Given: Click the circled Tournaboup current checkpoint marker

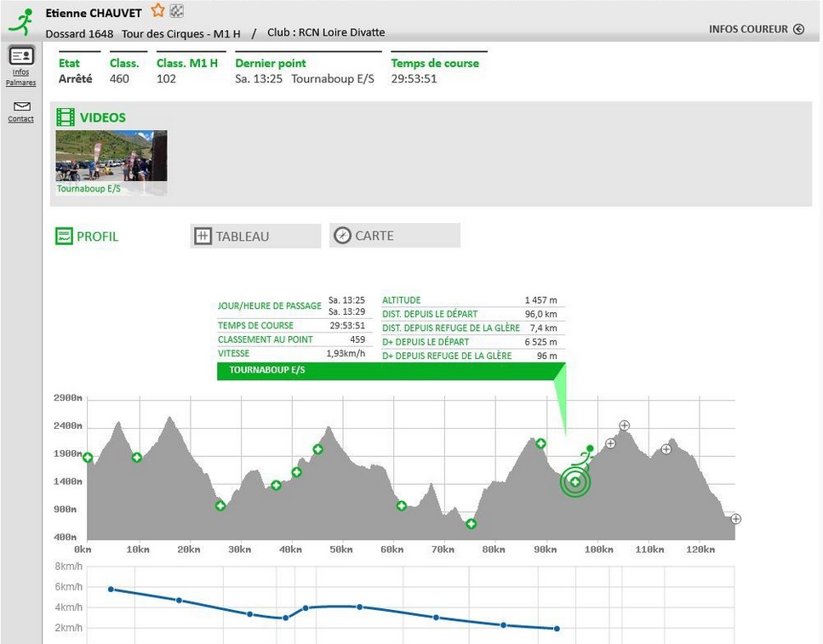Looking at the screenshot, I should 575,482.
